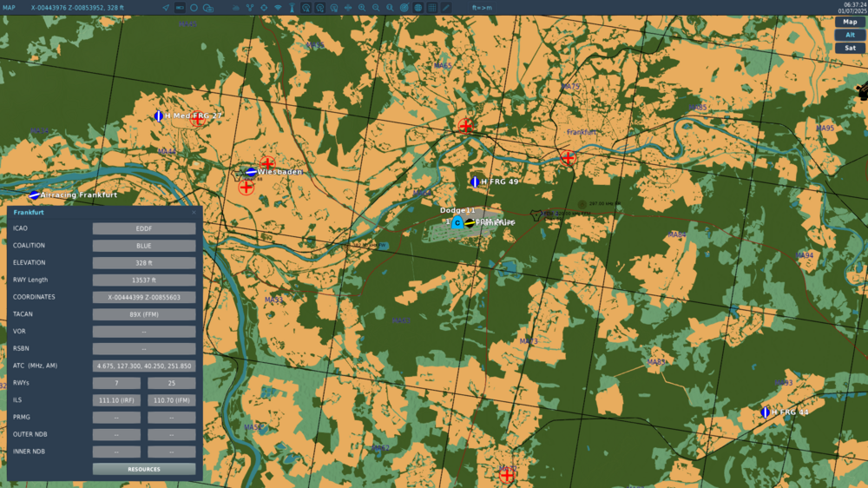Click the ATC frequencies field
Image resolution: width=868 pixels, height=488 pixels.
click(x=144, y=366)
